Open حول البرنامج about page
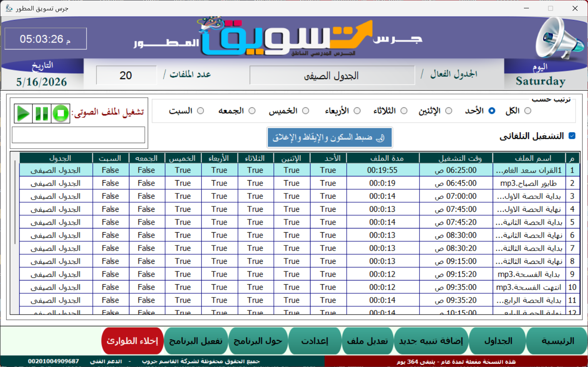The height and width of the screenshot is (367, 588). click(258, 341)
